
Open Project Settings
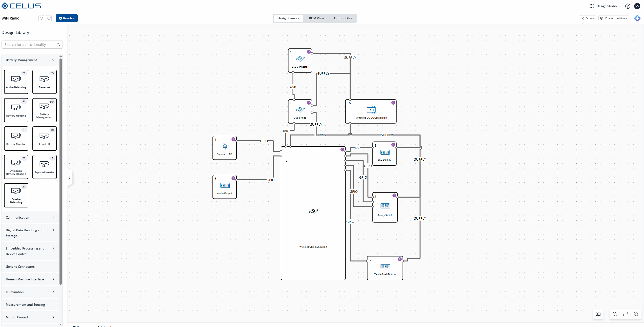(x=613, y=18)
